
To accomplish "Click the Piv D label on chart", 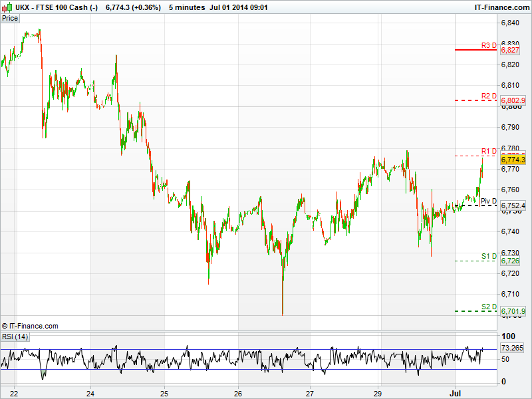I will pos(488,201).
